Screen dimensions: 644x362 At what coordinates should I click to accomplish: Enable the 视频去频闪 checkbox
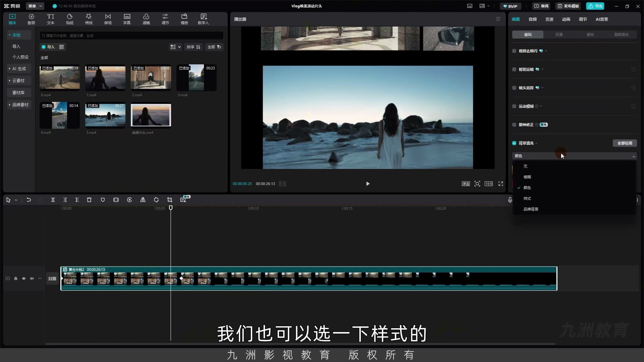pos(514,51)
